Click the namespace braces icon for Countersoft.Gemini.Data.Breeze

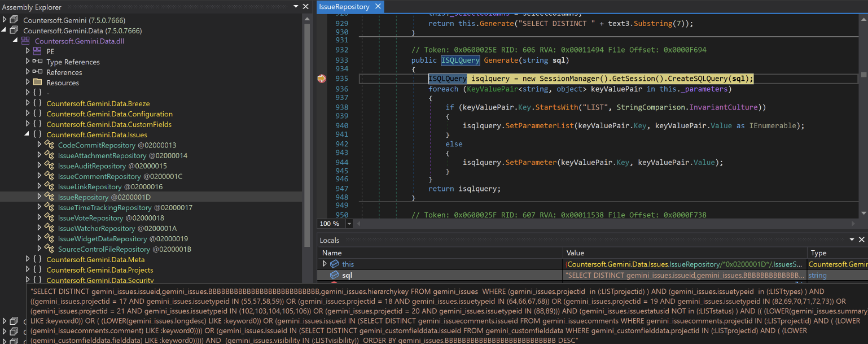[37, 103]
